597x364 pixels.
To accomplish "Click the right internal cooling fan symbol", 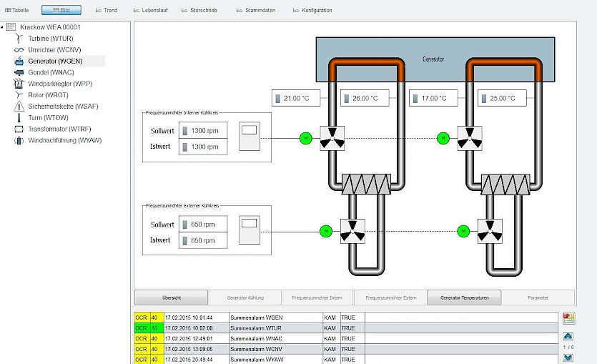I will (470, 138).
